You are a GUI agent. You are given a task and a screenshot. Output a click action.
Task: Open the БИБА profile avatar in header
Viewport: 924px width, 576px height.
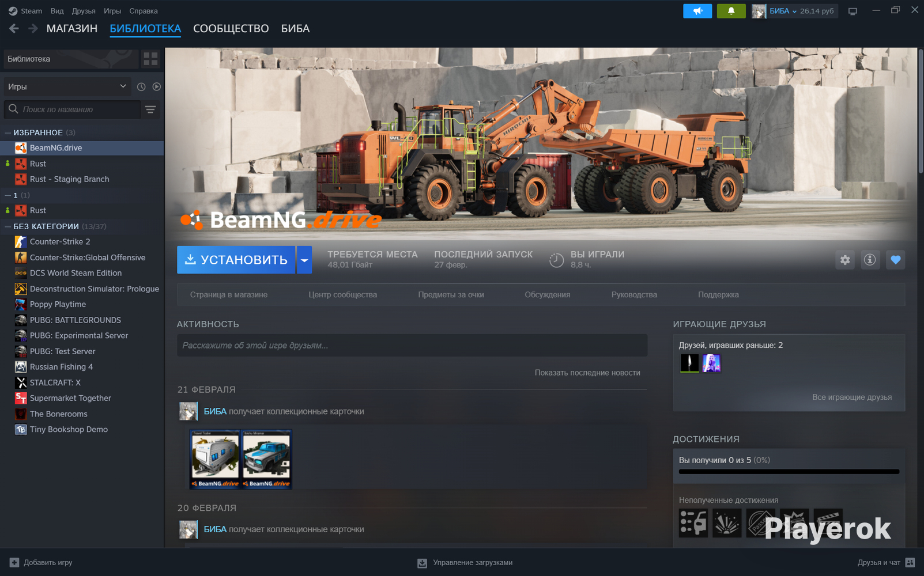point(759,11)
